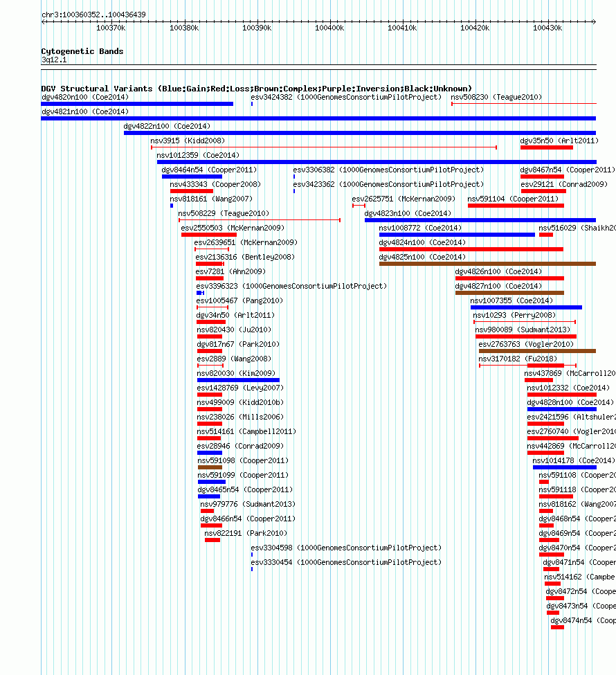Open nsv10293 (Perry2008) label

(514, 316)
